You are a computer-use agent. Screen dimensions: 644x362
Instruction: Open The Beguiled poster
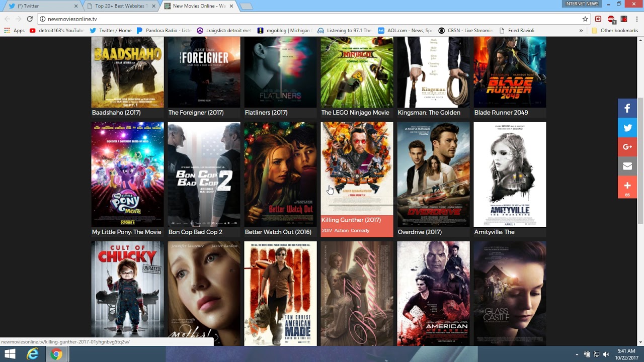click(x=357, y=294)
